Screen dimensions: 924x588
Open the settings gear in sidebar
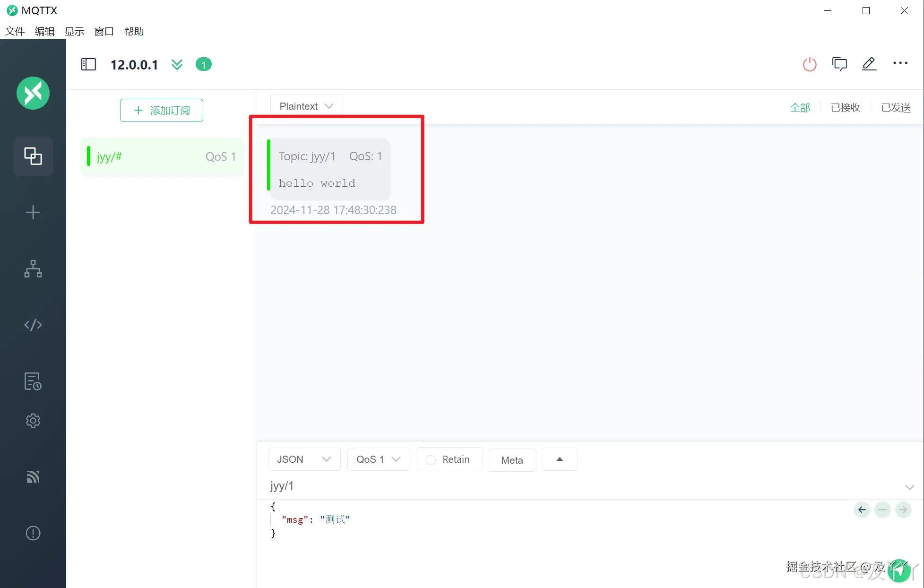pyautogui.click(x=33, y=420)
